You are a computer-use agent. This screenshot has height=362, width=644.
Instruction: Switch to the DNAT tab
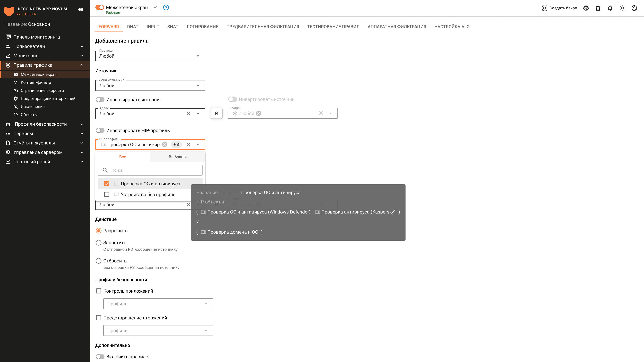(x=132, y=27)
